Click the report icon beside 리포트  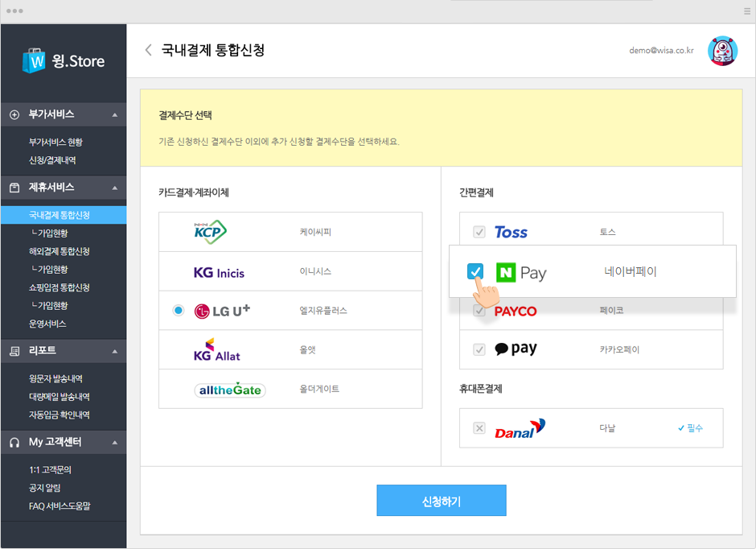pos(14,351)
